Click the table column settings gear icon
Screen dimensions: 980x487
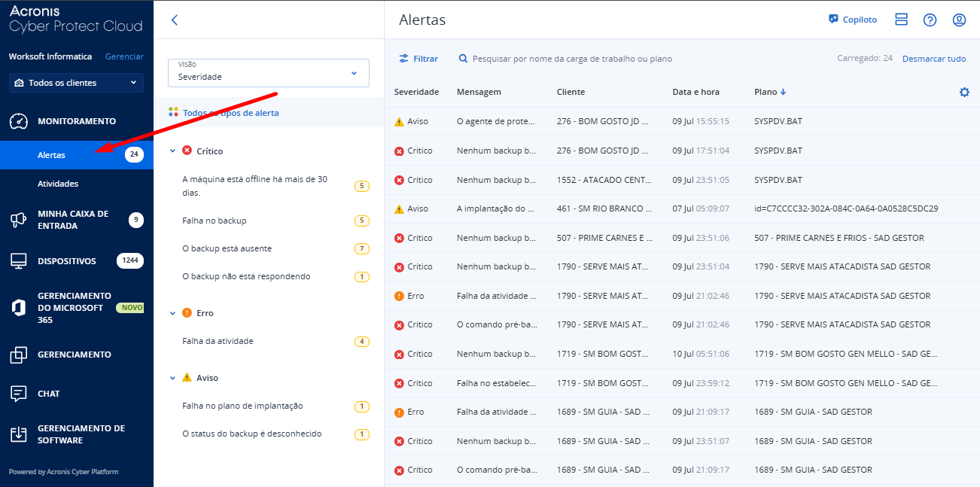pos(964,92)
